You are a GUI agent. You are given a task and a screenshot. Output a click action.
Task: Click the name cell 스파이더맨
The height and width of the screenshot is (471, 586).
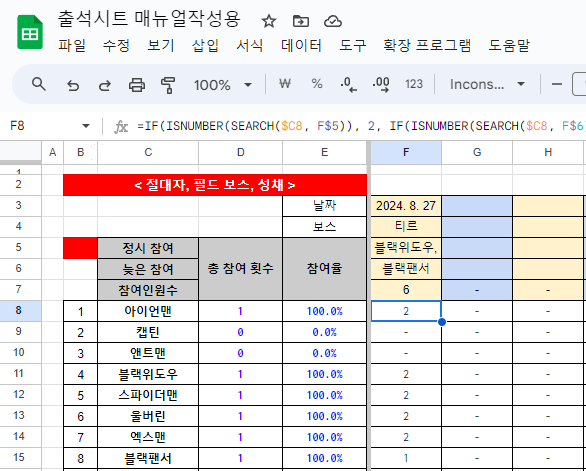click(148, 395)
